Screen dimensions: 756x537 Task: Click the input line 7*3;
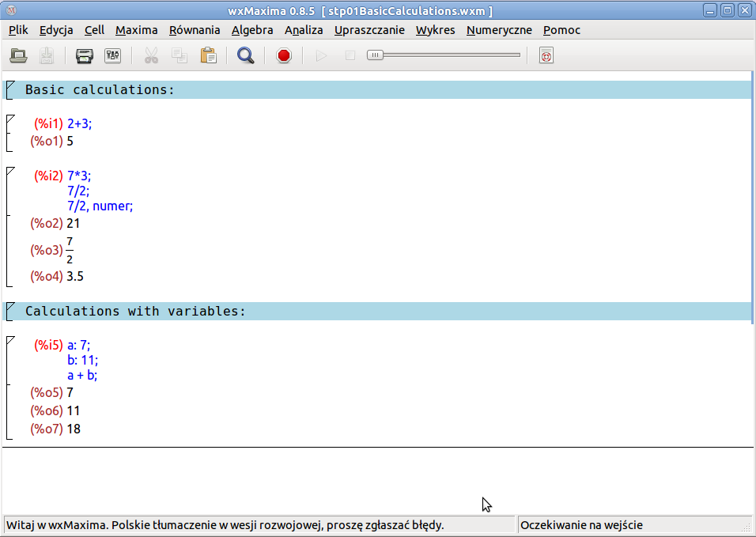pyautogui.click(x=79, y=176)
